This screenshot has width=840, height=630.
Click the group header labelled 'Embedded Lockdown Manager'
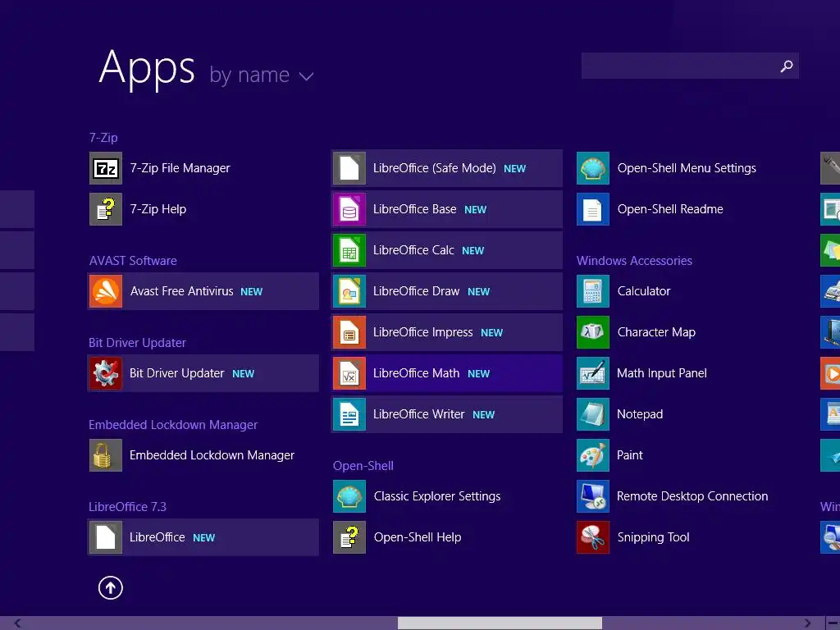click(173, 425)
